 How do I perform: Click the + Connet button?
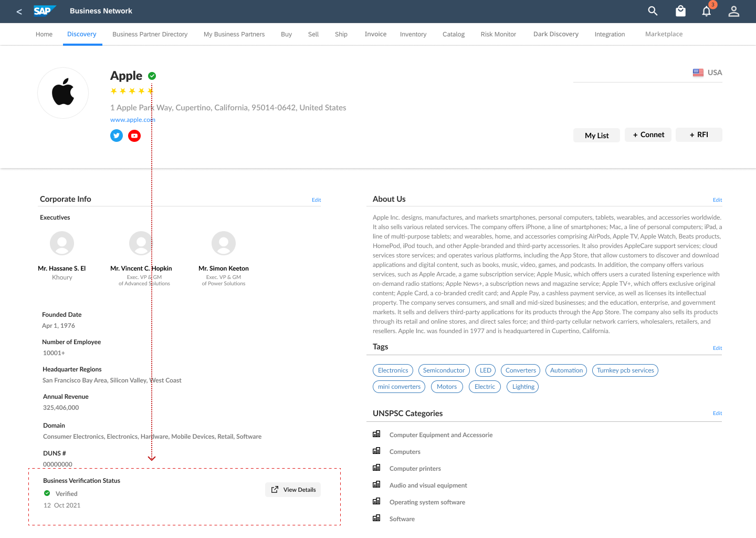point(648,134)
